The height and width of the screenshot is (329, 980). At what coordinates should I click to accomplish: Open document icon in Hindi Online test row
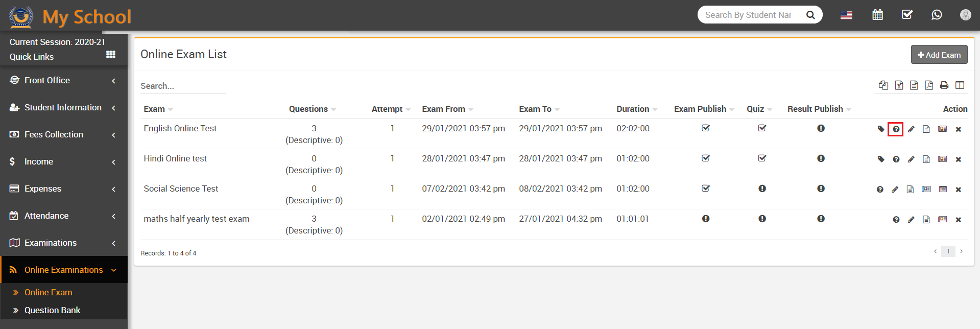coord(926,159)
